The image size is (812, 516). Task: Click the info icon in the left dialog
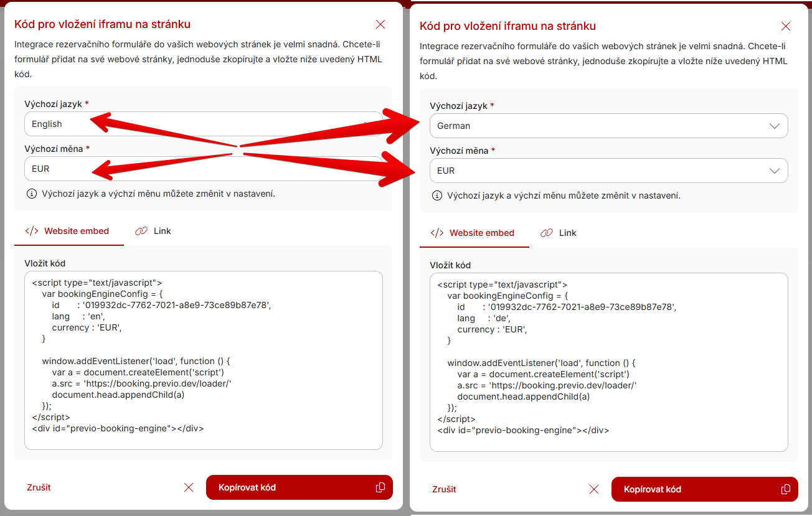32,194
